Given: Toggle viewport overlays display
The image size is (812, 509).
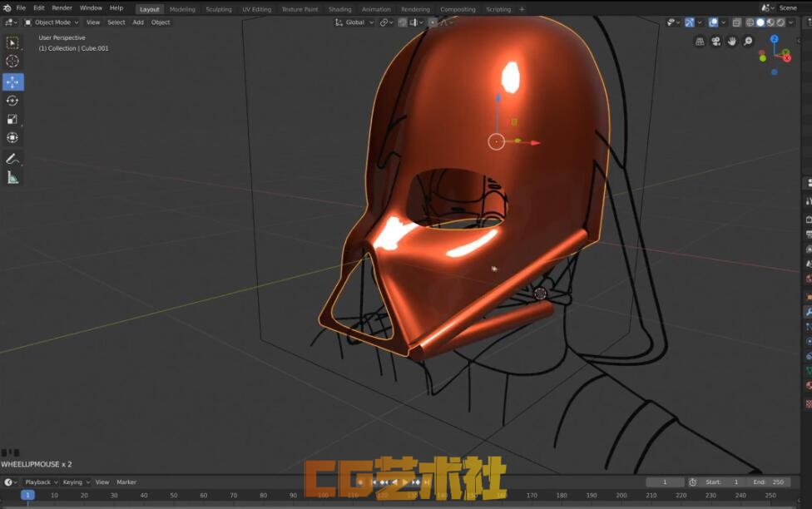Looking at the screenshot, I should pyautogui.click(x=713, y=22).
